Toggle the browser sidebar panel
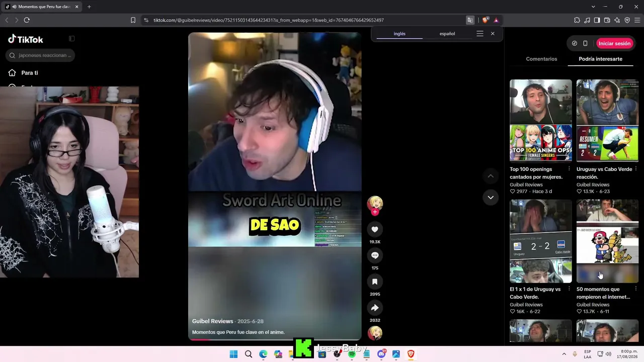Image resolution: width=644 pixels, height=362 pixels. pos(597,20)
